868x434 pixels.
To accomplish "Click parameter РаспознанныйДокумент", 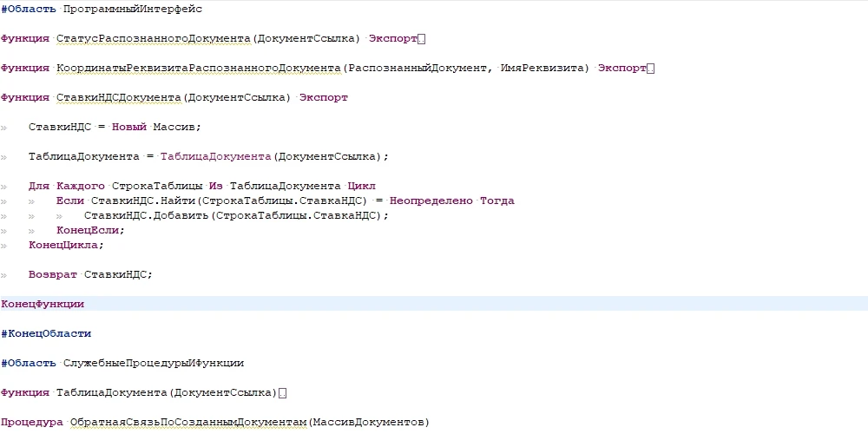I will [x=417, y=68].
